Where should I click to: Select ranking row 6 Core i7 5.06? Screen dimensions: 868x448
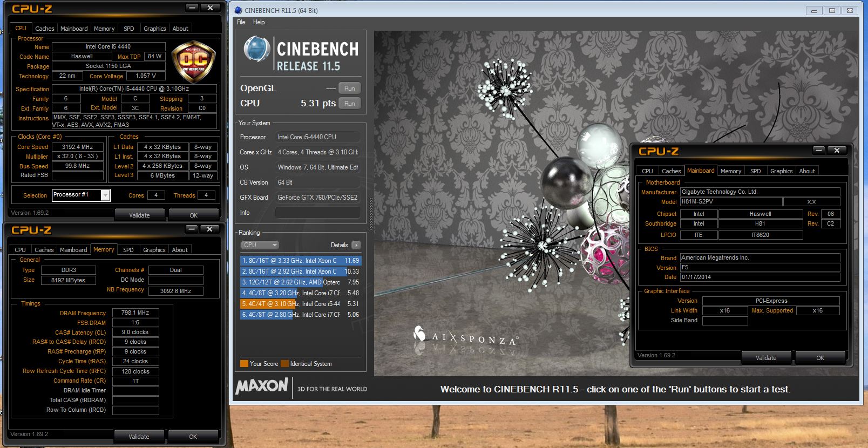coord(300,315)
